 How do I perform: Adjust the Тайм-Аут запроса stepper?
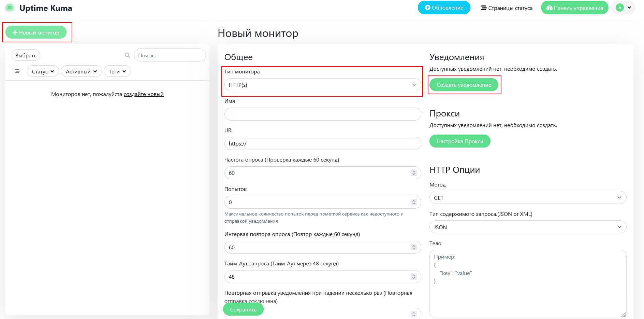414,277
